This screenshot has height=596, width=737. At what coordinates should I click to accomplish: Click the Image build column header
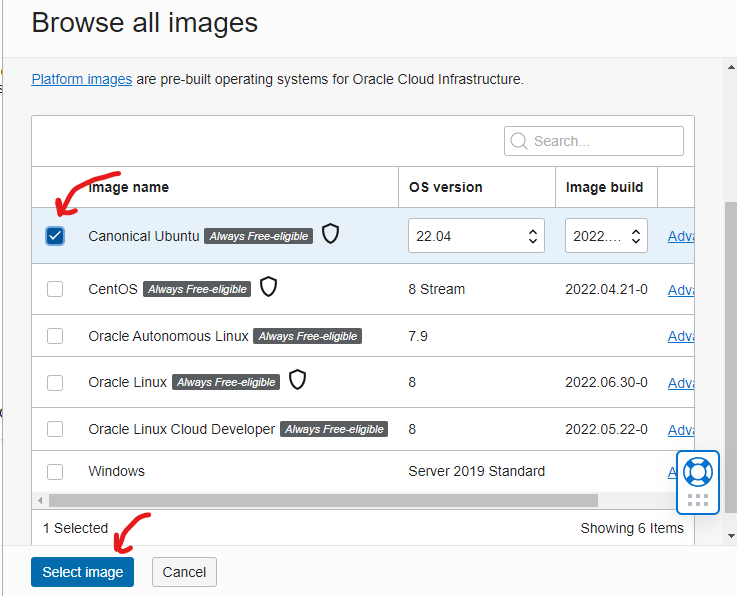tap(604, 187)
